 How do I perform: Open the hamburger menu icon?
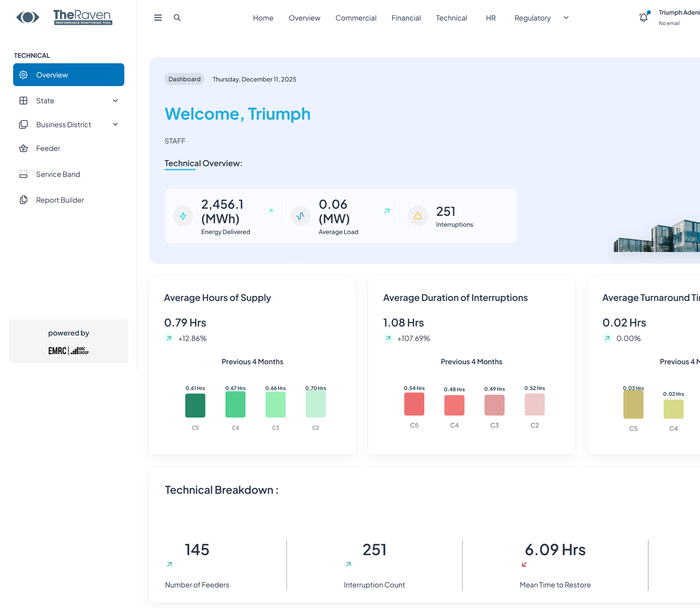tap(158, 18)
